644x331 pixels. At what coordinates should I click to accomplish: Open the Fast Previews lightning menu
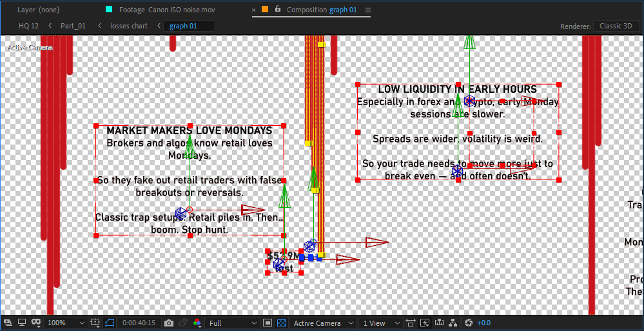pos(425,323)
